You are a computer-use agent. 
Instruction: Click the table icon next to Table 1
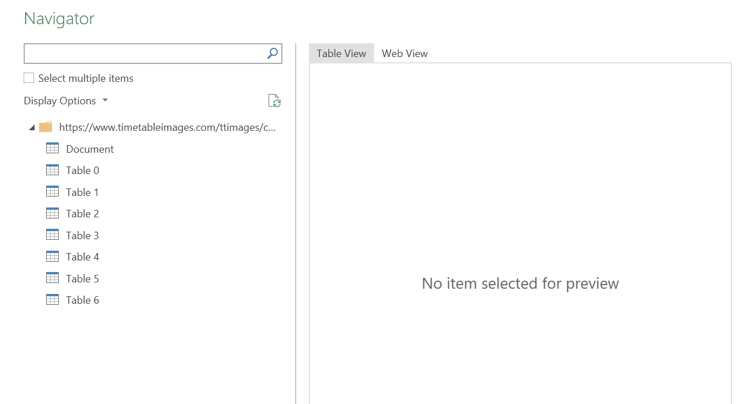[x=53, y=192]
